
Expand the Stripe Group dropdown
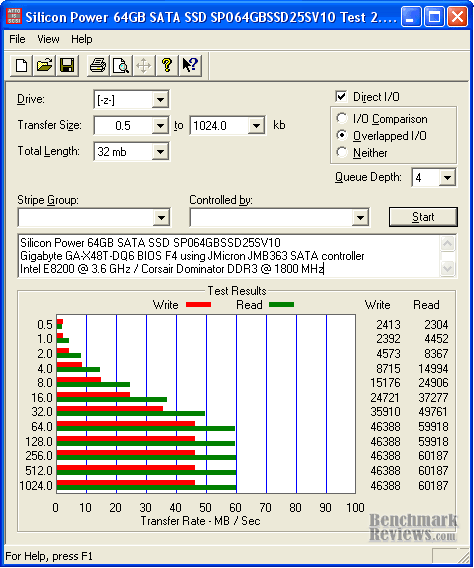tap(162, 217)
